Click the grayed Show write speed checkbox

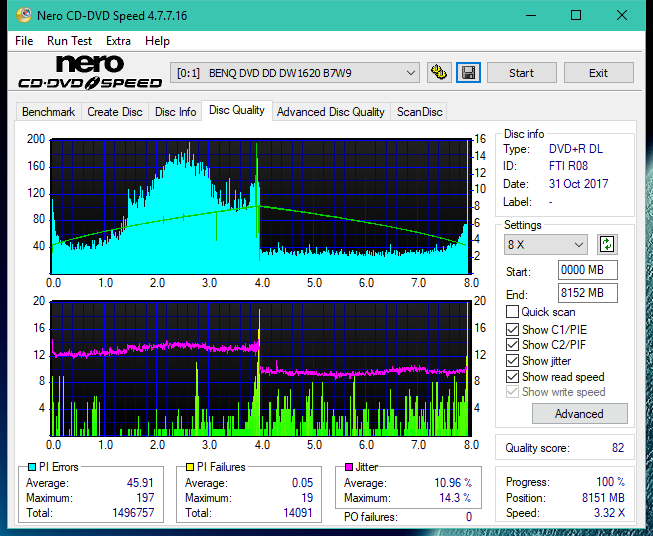[512, 392]
